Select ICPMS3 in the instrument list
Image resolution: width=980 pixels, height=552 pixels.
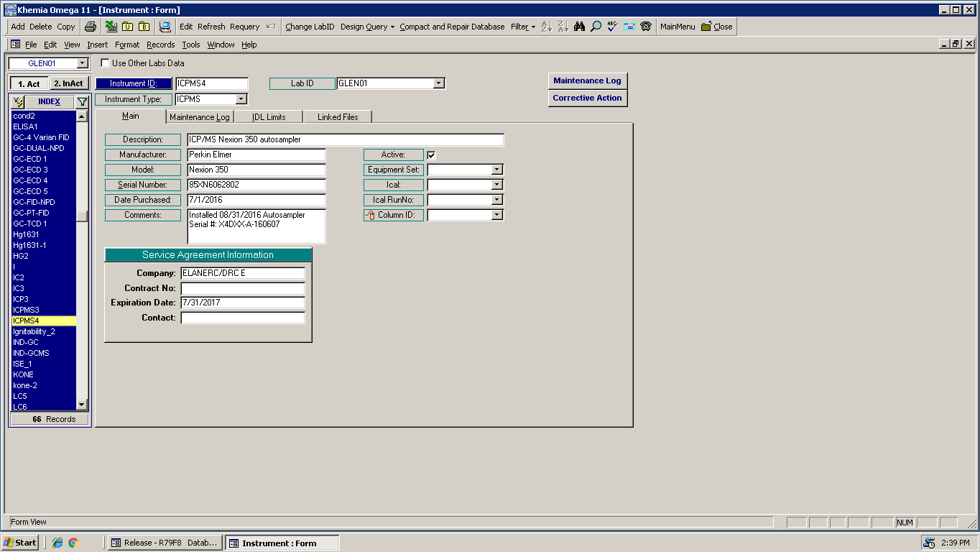click(44, 310)
